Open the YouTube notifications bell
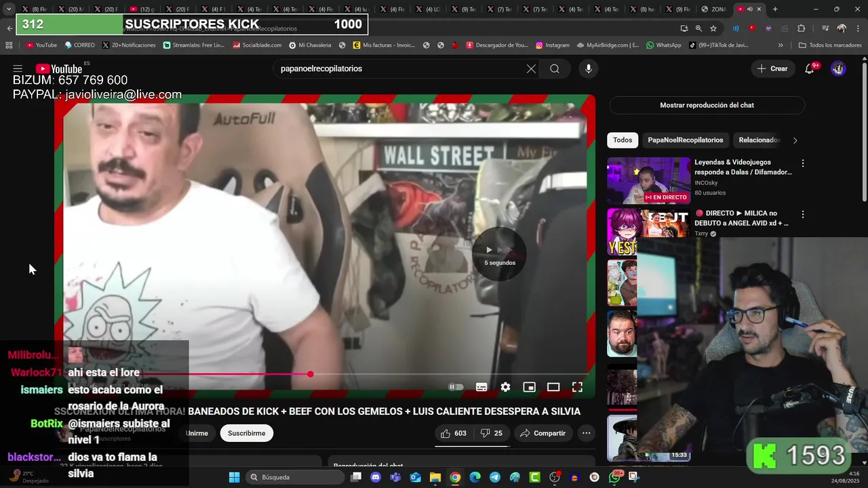 click(x=809, y=68)
